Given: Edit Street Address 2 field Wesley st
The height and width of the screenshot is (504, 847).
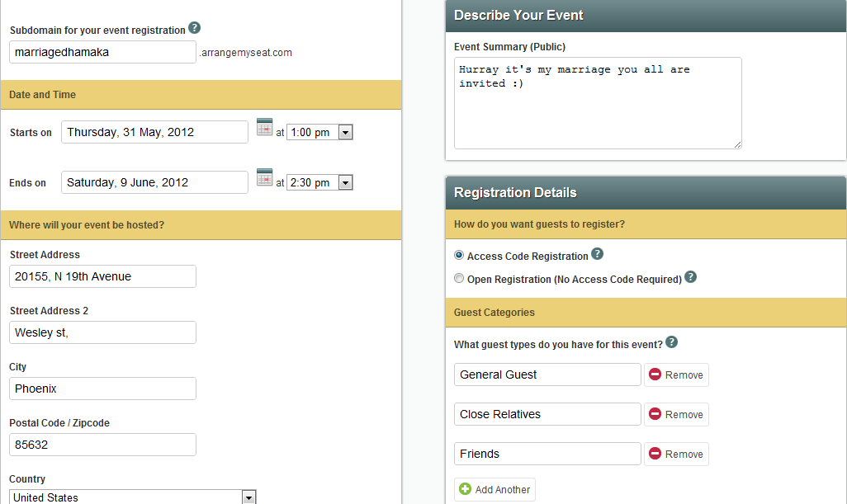Looking at the screenshot, I should pos(102,332).
